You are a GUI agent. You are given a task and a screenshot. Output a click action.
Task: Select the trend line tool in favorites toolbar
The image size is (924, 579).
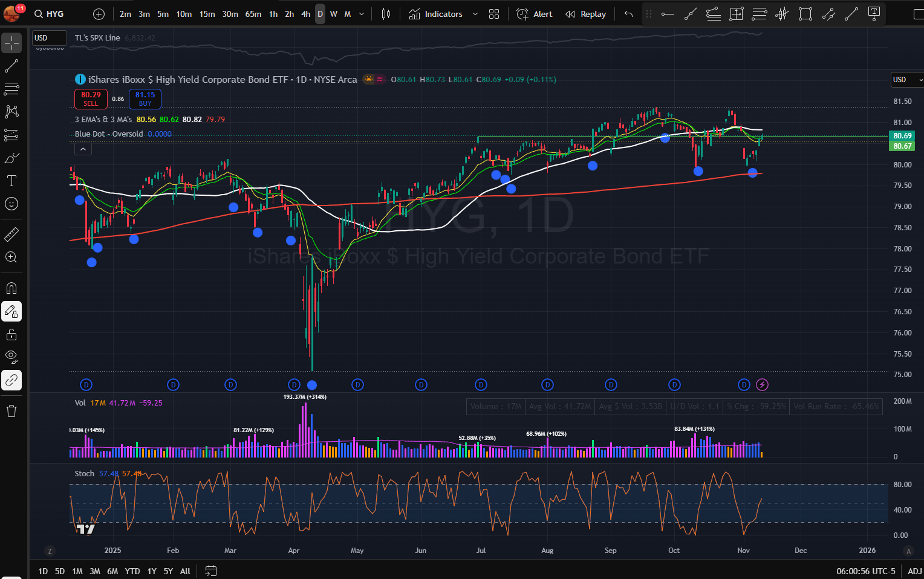(851, 14)
